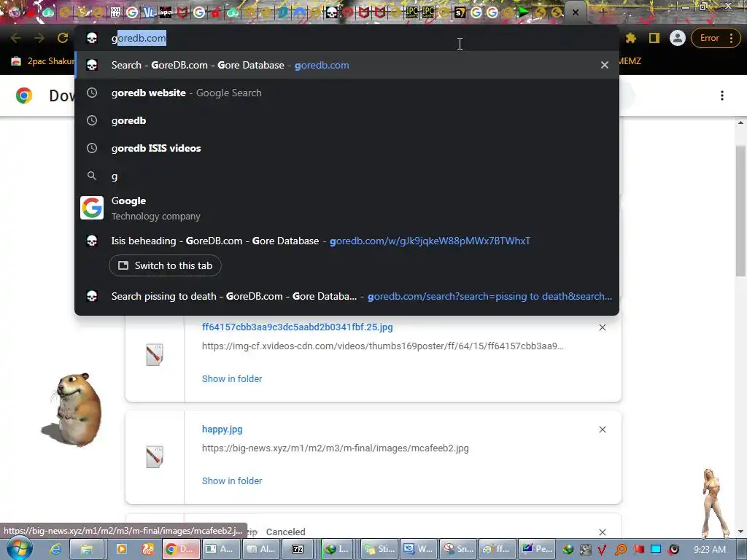Switch to the green play arrow tab
747x560 pixels.
(x=524, y=12)
